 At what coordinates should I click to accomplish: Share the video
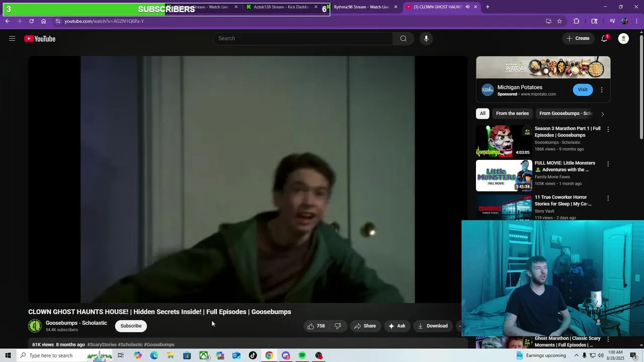tap(365, 326)
